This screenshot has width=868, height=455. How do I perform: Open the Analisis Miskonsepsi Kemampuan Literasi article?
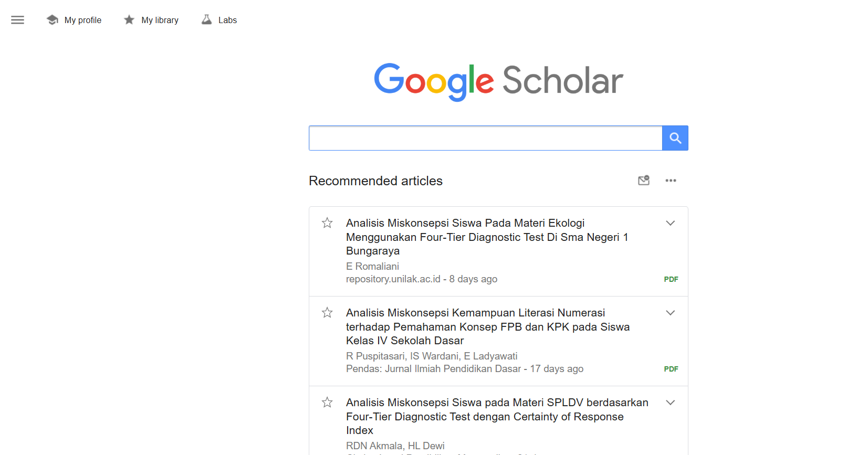[488, 327]
